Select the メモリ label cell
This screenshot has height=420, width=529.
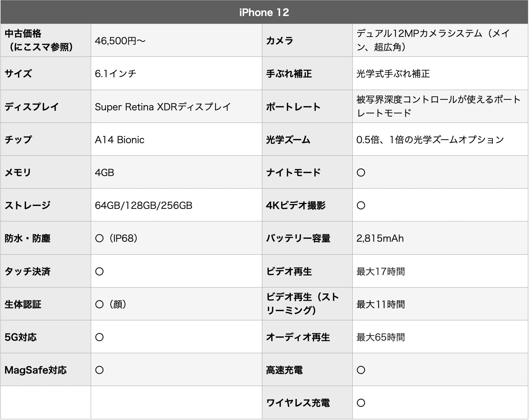click(x=46, y=172)
